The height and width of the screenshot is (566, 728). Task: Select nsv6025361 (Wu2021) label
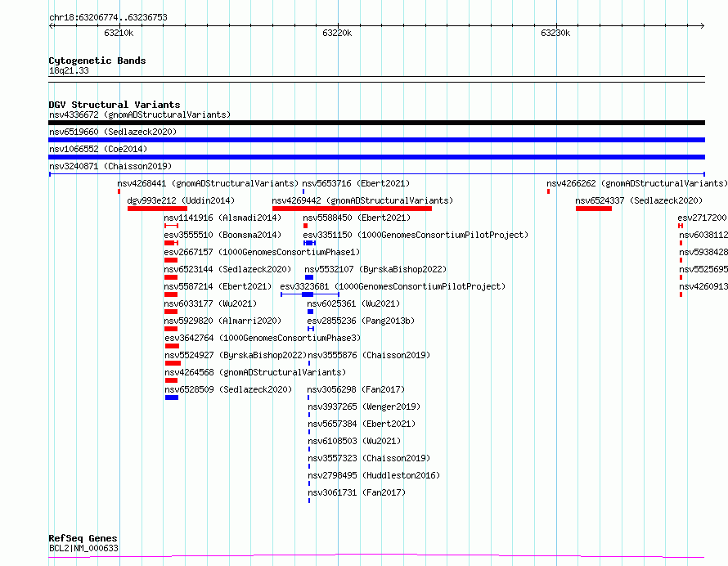[x=353, y=303]
